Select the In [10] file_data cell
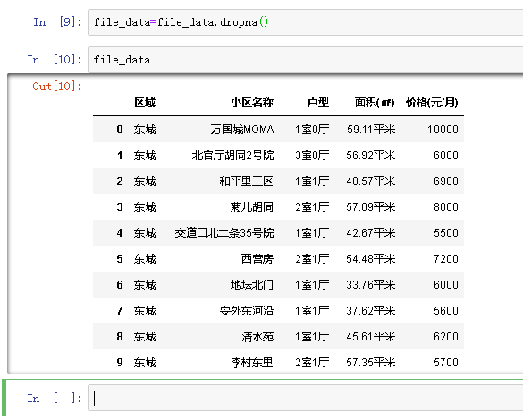 tap(305, 60)
